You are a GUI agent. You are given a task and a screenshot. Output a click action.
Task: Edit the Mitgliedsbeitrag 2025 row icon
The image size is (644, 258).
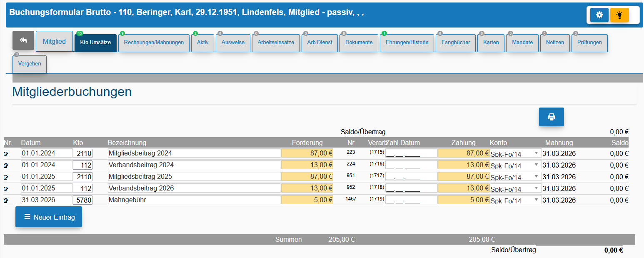click(x=6, y=177)
